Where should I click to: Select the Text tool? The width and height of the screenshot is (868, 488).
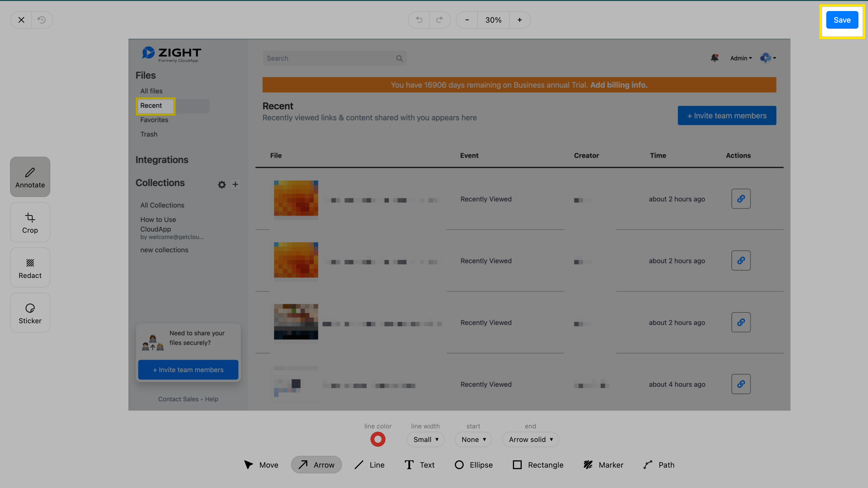pyautogui.click(x=419, y=465)
